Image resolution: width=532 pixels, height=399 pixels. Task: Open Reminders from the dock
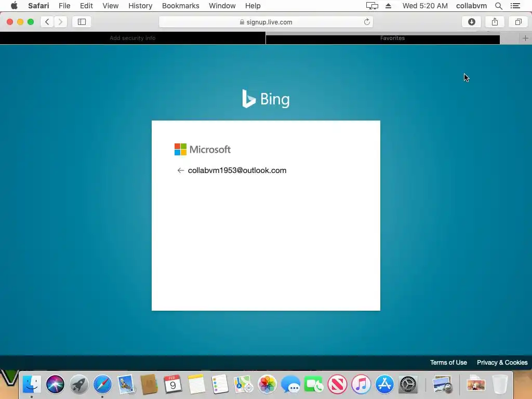tap(220, 384)
